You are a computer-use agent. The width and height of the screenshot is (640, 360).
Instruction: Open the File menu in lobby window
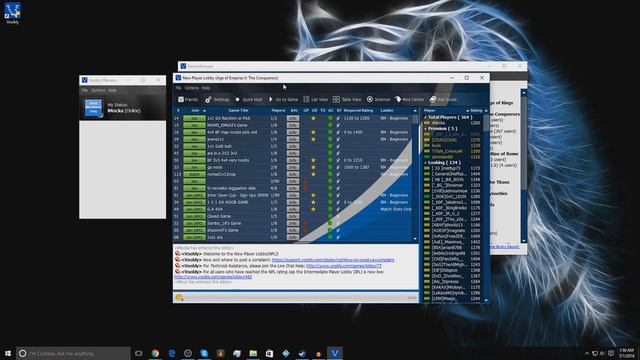click(x=178, y=88)
